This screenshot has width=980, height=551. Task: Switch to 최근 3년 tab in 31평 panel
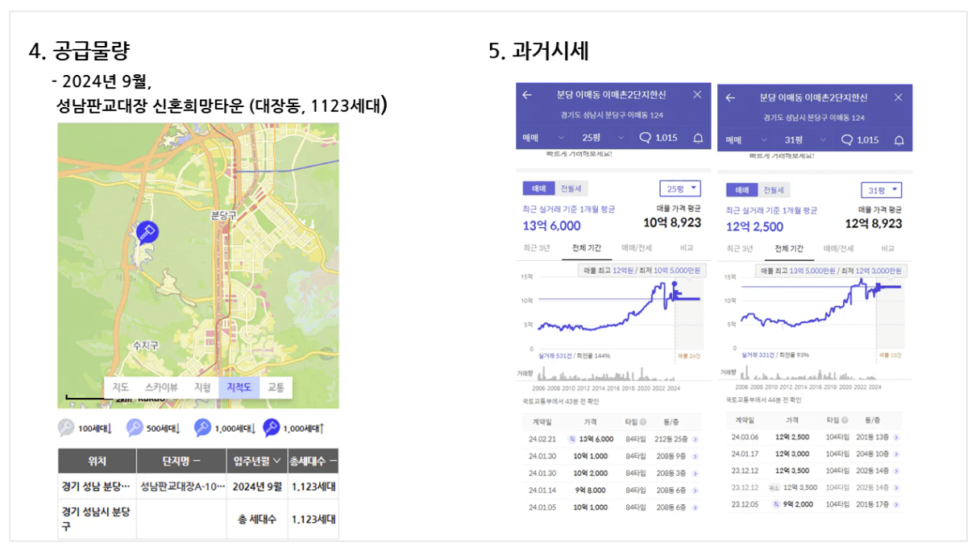739,249
